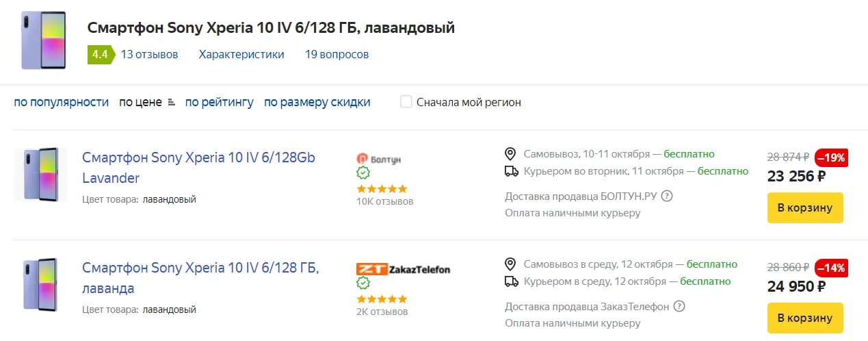Image resolution: width=868 pixels, height=341 pixels.
Task: Add the 23 256 ₽ offer to cart
Action: pyautogui.click(x=805, y=207)
